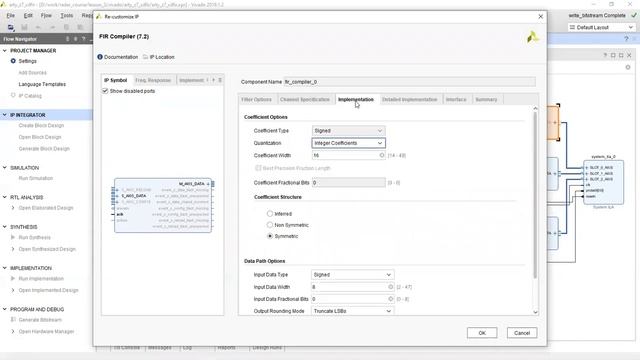Click Run Simulation
The image size is (640, 360).
click(36, 178)
